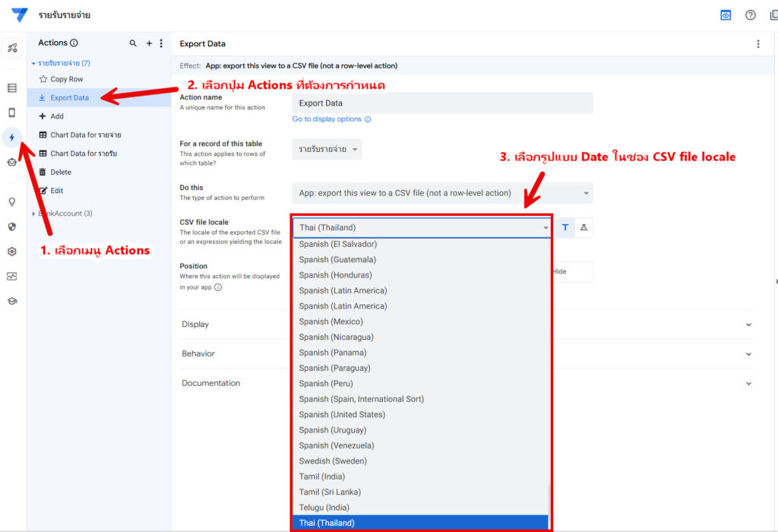778x532 pixels.
Task: Open the Security shield sidebar icon
Action: [12, 226]
